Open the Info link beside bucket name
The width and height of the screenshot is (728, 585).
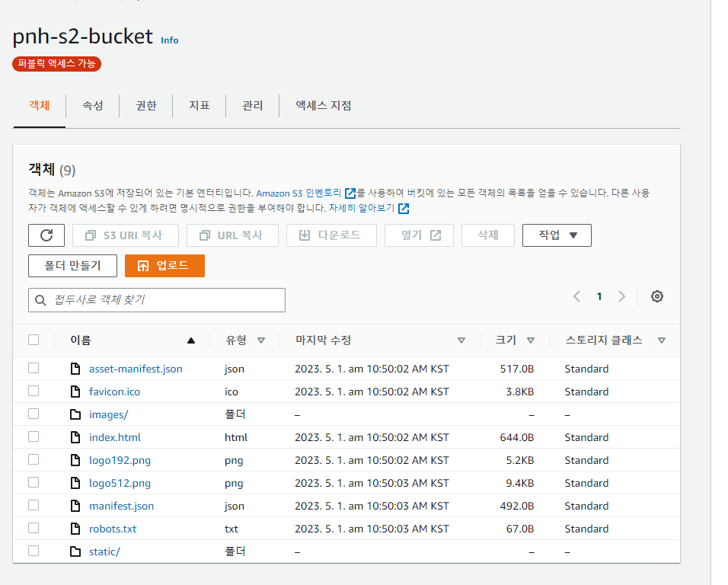[170, 40]
